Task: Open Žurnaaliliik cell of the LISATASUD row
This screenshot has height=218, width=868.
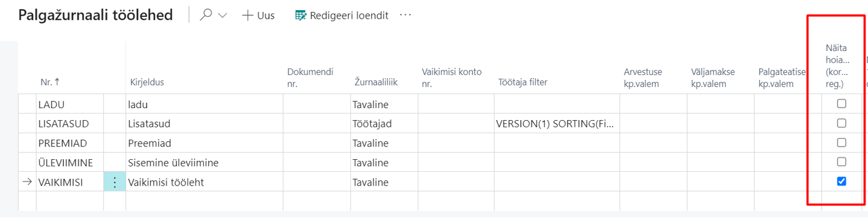Action: (384, 124)
